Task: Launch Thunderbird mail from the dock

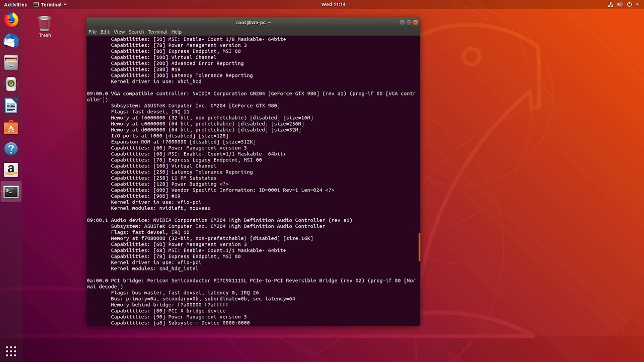Action: pyautogui.click(x=11, y=41)
